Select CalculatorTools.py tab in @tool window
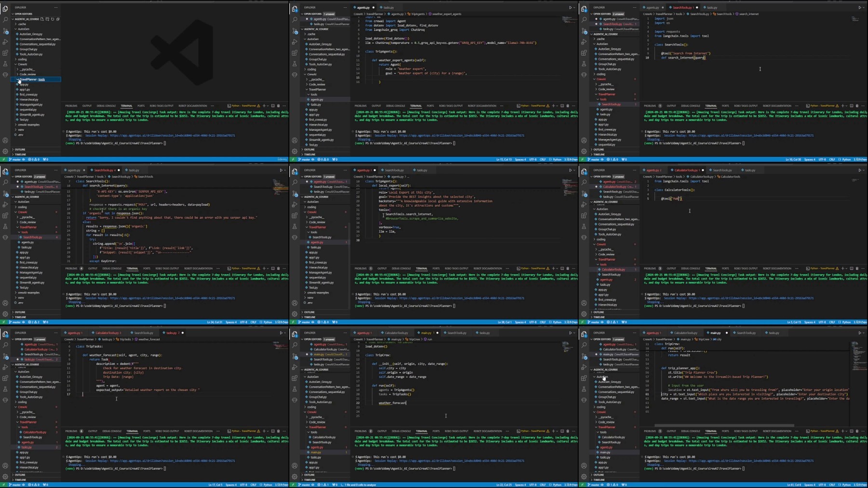The height and width of the screenshot is (488, 868). [686, 170]
